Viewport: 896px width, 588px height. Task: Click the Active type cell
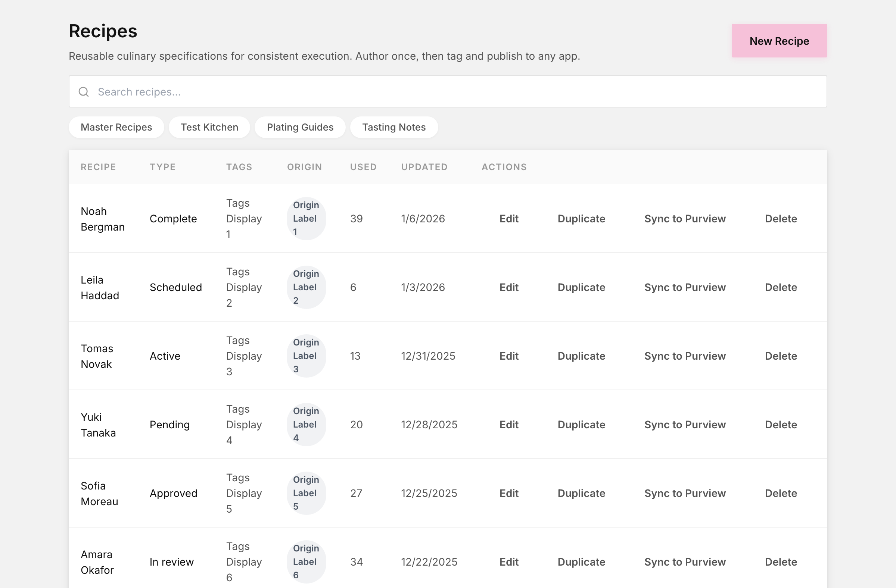(165, 356)
